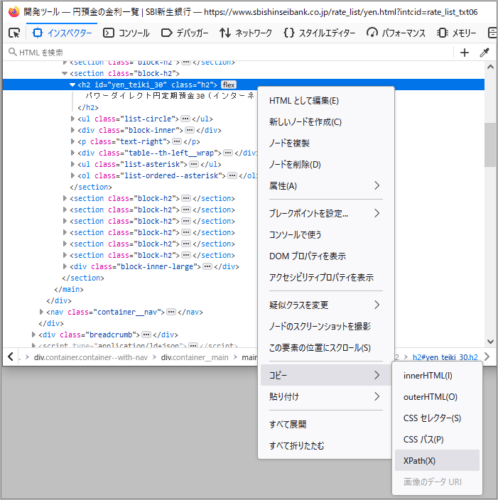498x500 pixels.
Task: Click the plus icon to add node
Action: tap(464, 52)
